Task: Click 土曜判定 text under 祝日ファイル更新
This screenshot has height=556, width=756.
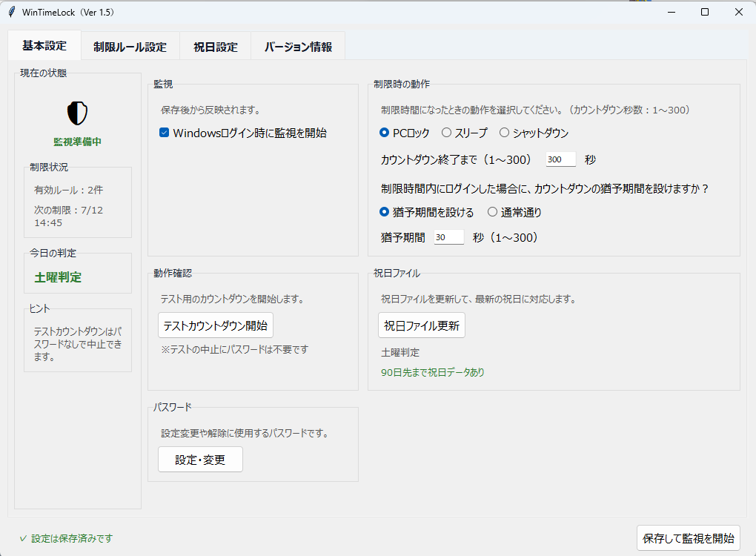Action: pyautogui.click(x=400, y=352)
